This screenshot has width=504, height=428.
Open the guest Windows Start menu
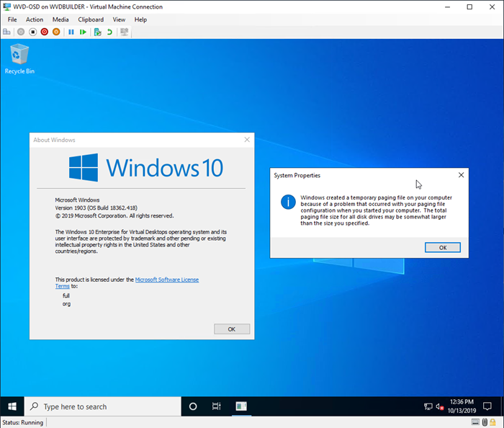[x=12, y=406]
